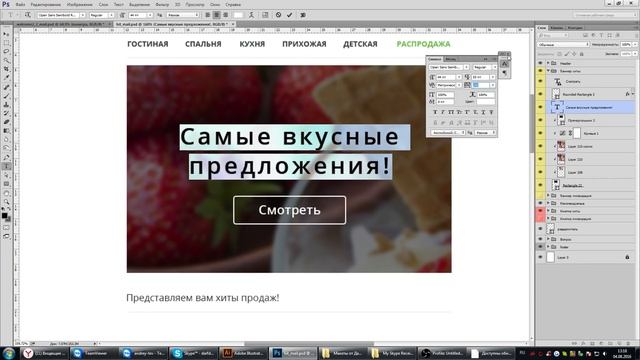Select the Healing Brush tool
This screenshot has height=360, width=640.
(6, 87)
